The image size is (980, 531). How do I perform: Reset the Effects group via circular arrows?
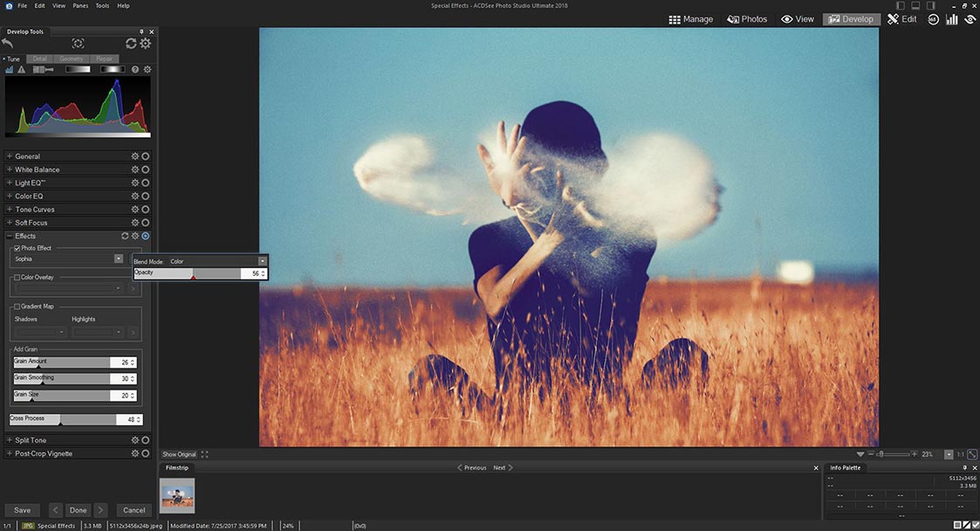point(125,236)
